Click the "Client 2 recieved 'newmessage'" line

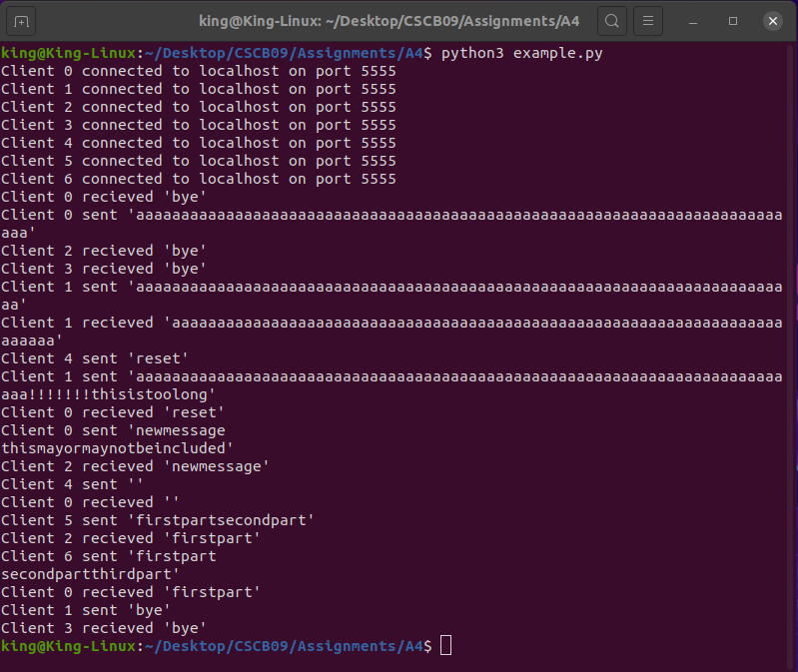135,466
